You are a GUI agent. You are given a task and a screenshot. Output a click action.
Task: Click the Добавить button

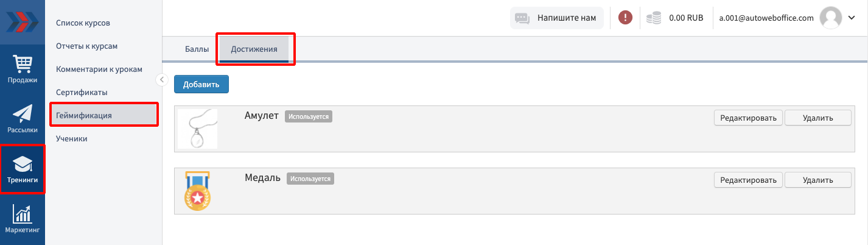tap(201, 84)
